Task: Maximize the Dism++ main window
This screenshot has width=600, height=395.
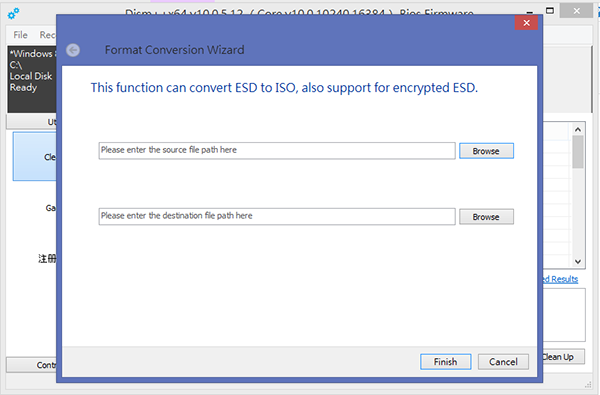Action: coord(550,11)
